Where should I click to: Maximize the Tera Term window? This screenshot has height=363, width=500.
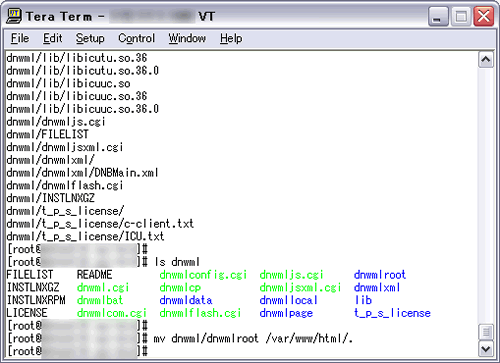461,16
